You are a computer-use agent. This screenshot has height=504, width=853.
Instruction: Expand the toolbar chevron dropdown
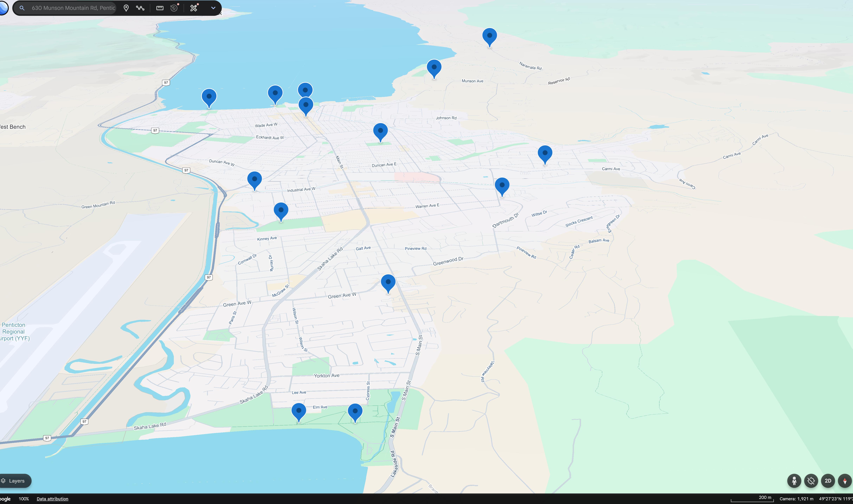tap(213, 8)
